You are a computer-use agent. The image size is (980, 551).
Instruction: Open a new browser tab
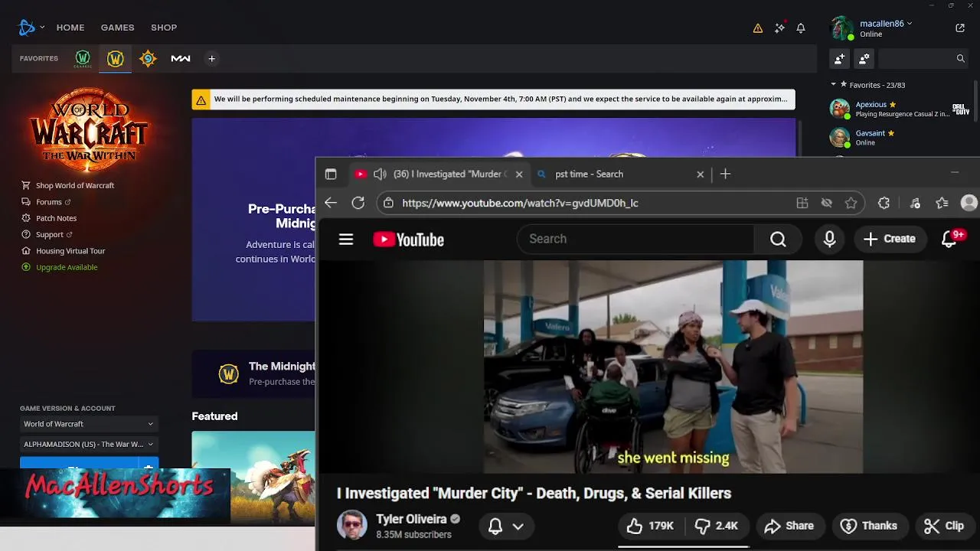pyautogui.click(x=725, y=174)
